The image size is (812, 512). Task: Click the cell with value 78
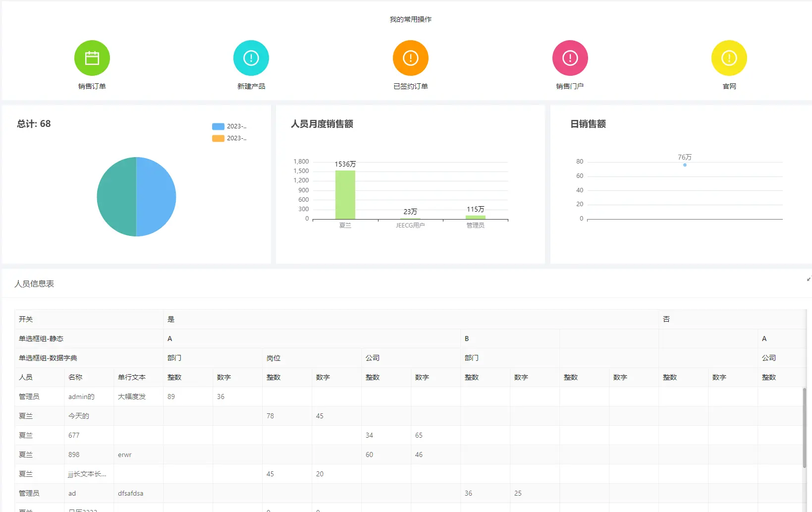pyautogui.click(x=287, y=416)
